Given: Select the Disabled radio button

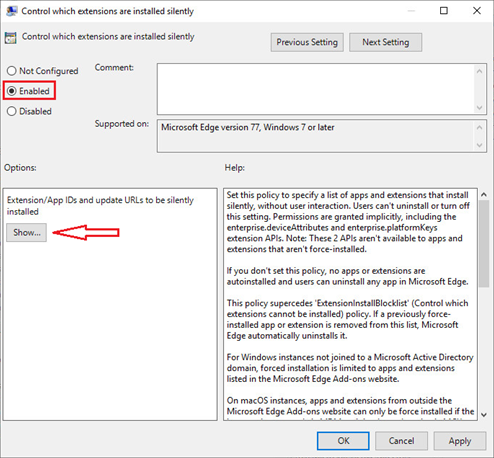Looking at the screenshot, I should (11, 111).
